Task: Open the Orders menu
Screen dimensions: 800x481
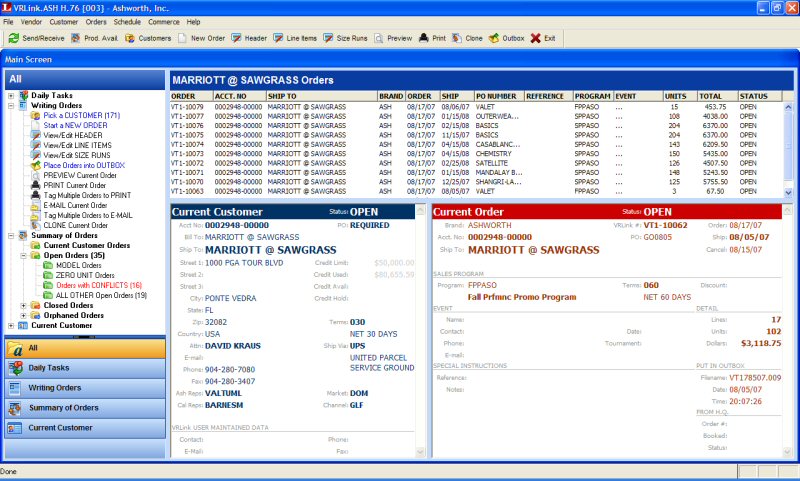Action: click(96, 22)
